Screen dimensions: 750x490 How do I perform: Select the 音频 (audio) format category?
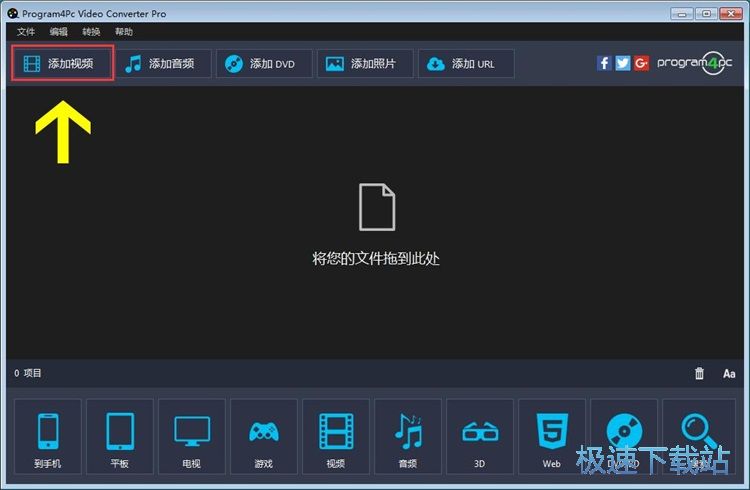click(408, 436)
